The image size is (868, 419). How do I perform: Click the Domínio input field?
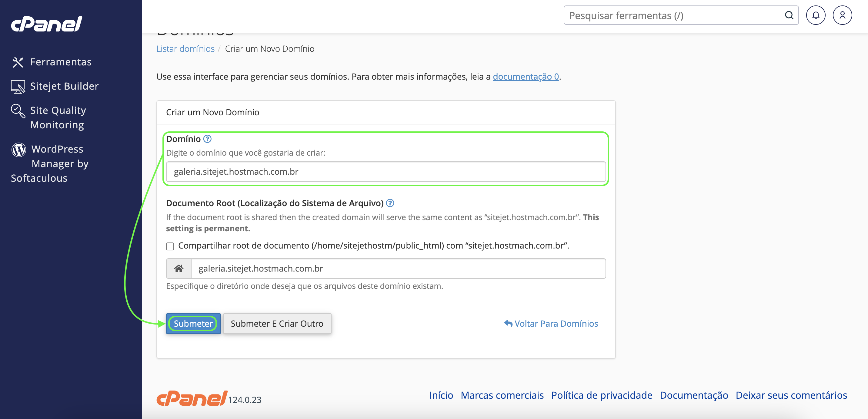pyautogui.click(x=386, y=172)
